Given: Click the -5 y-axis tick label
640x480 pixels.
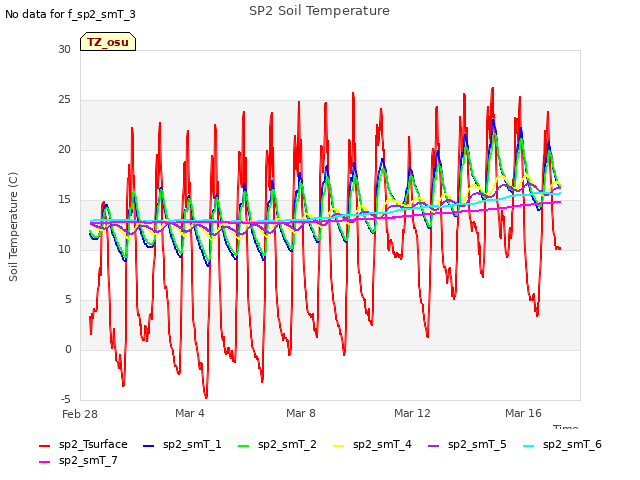Looking at the screenshot, I should (66, 399).
